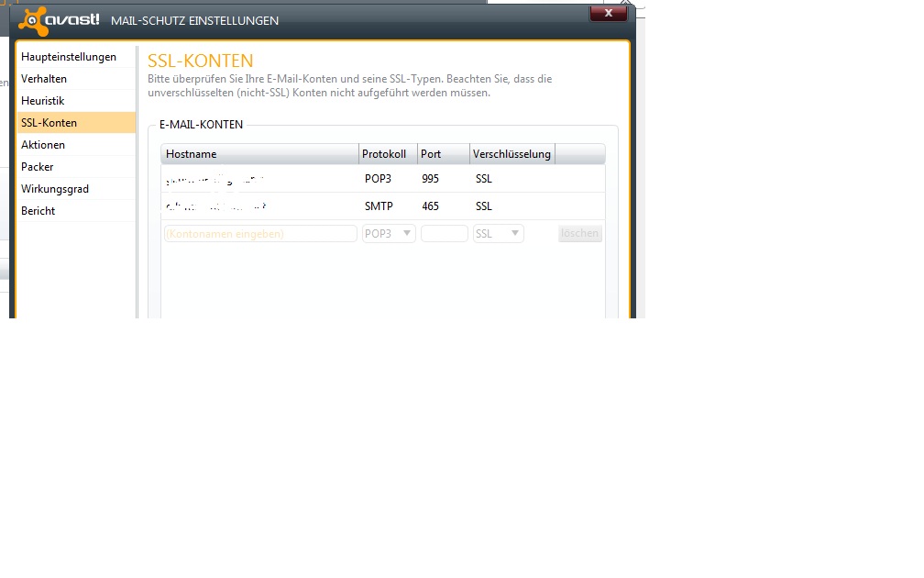
Task: Click the avast! logo icon
Action: coord(31,21)
